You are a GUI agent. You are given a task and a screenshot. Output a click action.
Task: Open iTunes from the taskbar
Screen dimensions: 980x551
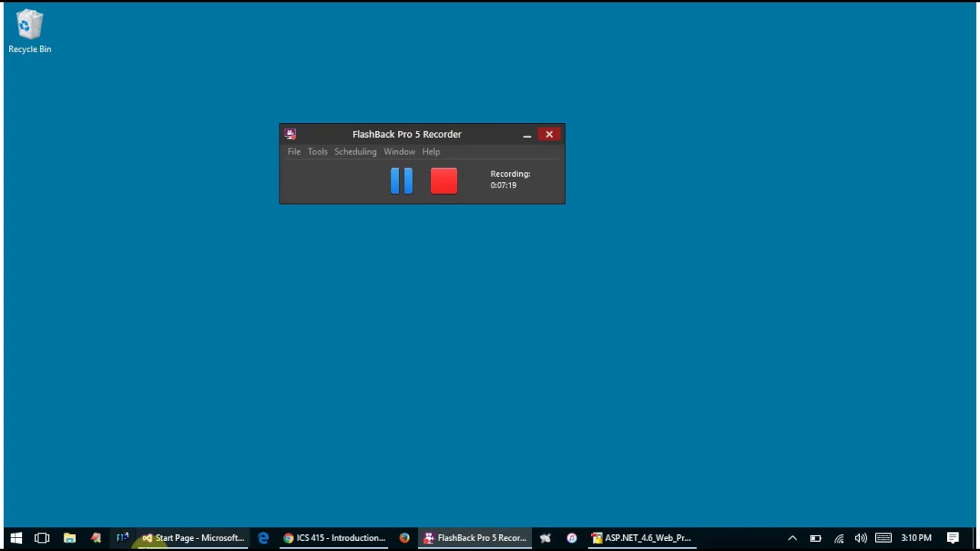[571, 538]
